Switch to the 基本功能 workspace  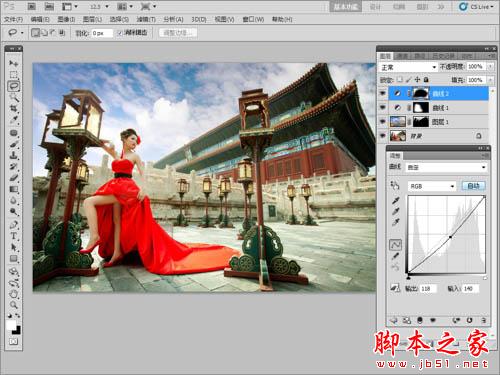pyautogui.click(x=345, y=6)
